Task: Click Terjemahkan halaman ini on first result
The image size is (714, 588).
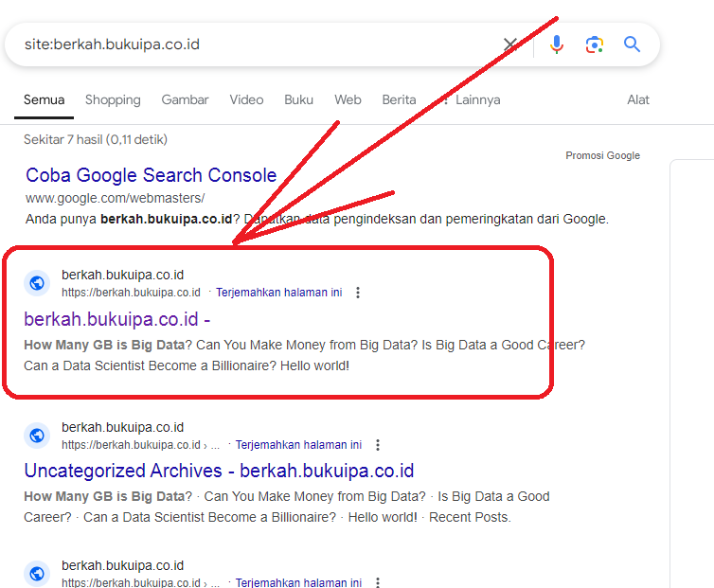Action: click(278, 293)
